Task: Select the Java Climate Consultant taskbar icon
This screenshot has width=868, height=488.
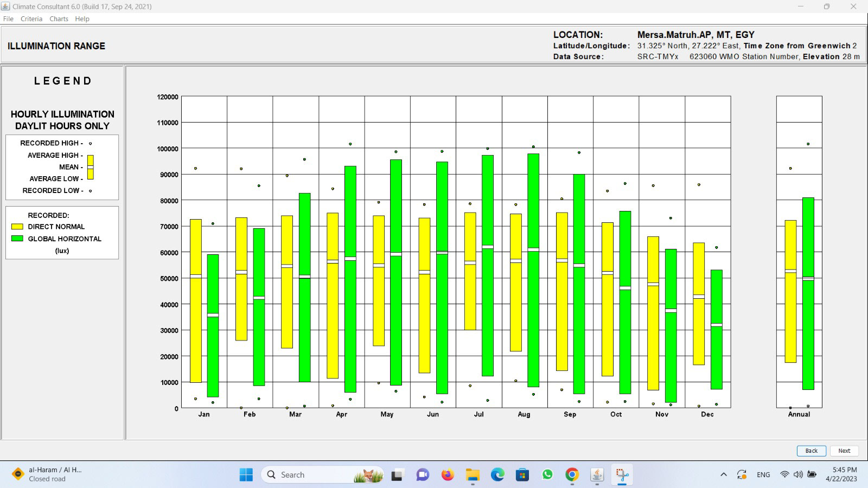Action: point(597,475)
